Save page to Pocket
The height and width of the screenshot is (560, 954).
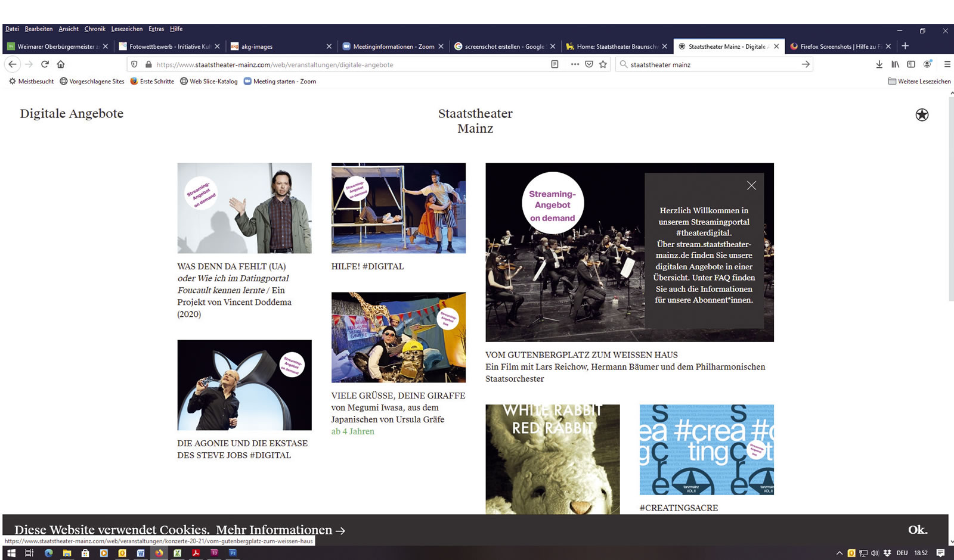click(x=589, y=64)
